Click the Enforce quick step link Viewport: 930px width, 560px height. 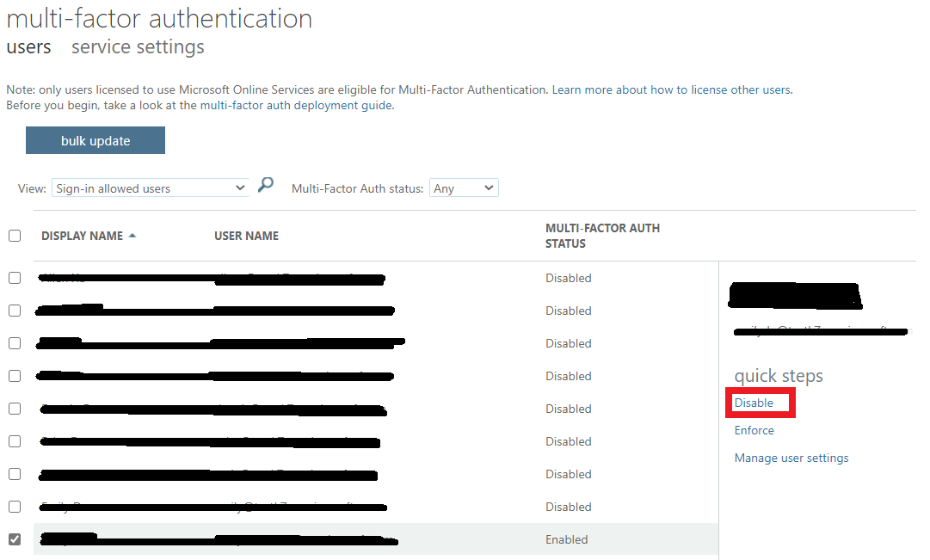click(x=754, y=430)
